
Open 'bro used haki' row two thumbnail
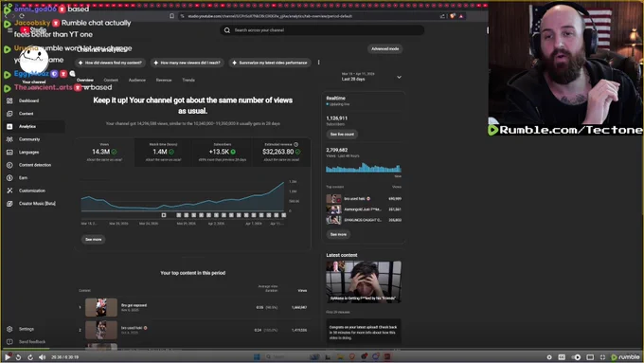click(x=101, y=330)
